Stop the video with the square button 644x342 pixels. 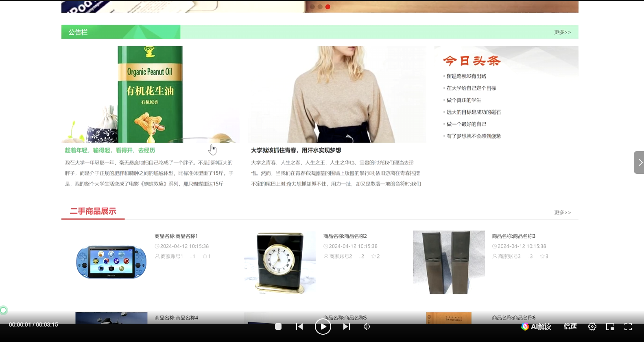(278, 327)
